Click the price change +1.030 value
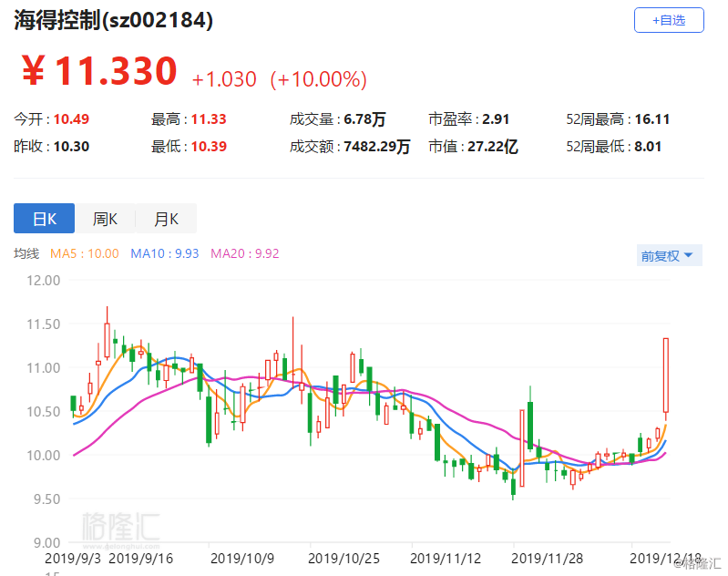Viewport: 728px width, 576px height. pos(224,79)
